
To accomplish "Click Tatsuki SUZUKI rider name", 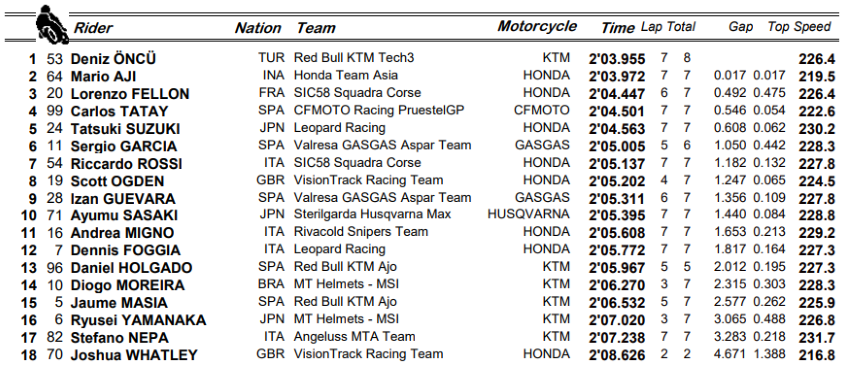I will tap(125, 129).
